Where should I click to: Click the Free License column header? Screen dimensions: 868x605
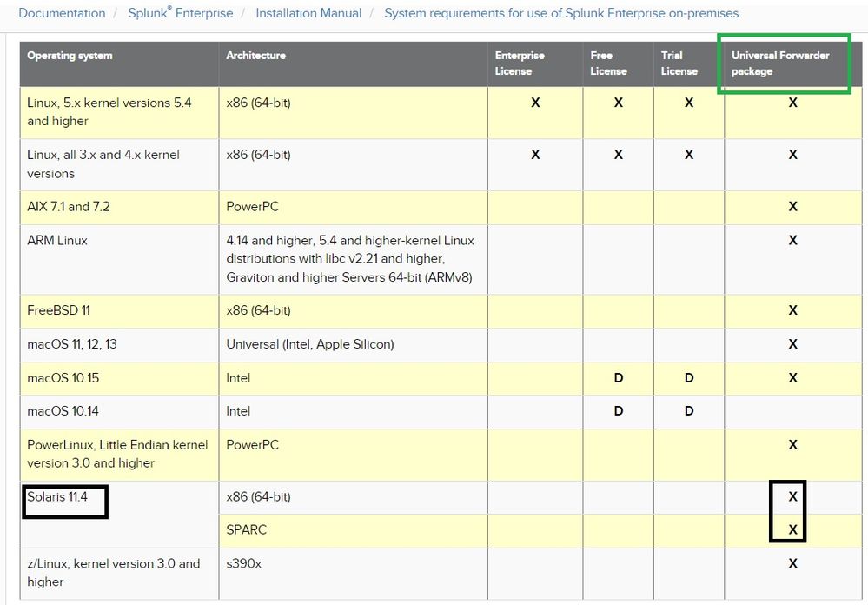pos(618,63)
